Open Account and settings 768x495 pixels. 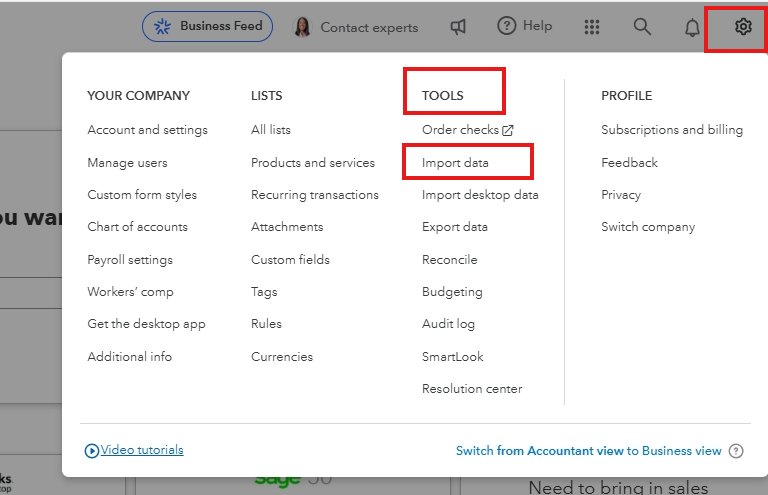click(147, 130)
